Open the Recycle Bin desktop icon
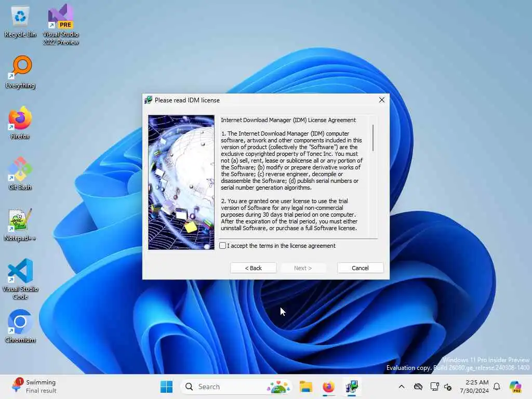The height and width of the screenshot is (399, 532). [x=20, y=22]
